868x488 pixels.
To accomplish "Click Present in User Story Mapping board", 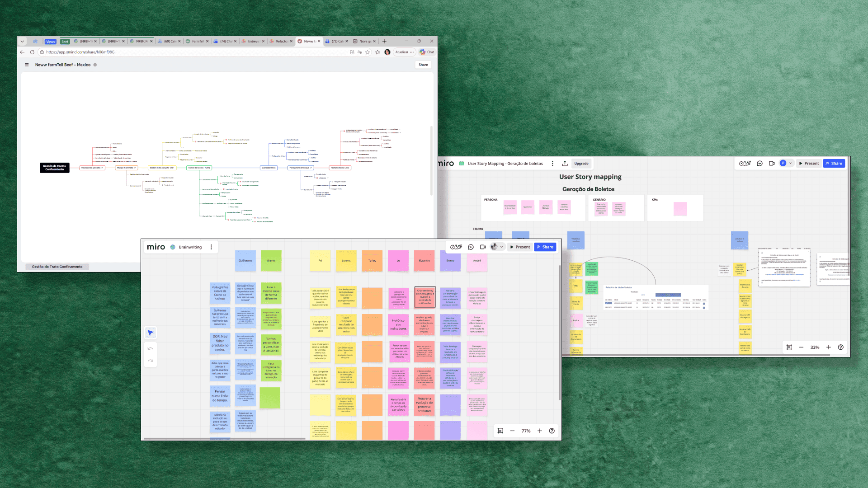I will (x=809, y=164).
